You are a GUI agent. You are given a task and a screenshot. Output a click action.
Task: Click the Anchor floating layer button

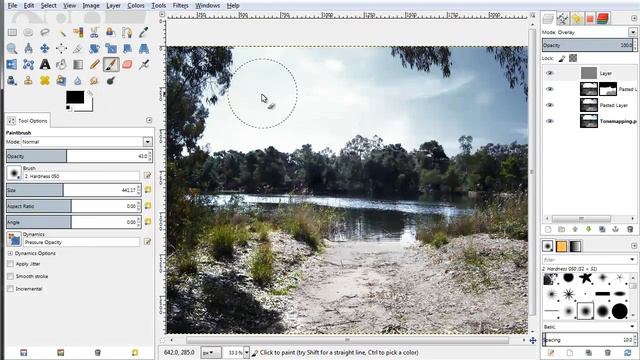pos(616,229)
